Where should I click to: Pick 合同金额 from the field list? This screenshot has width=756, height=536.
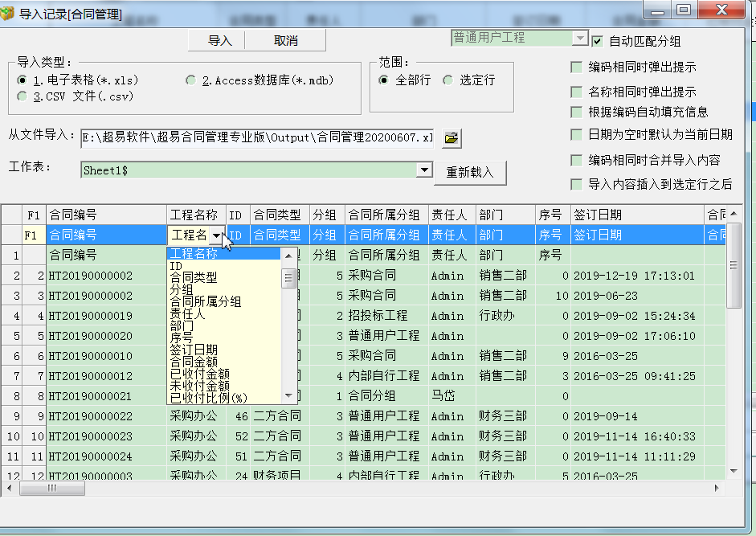tap(193, 362)
